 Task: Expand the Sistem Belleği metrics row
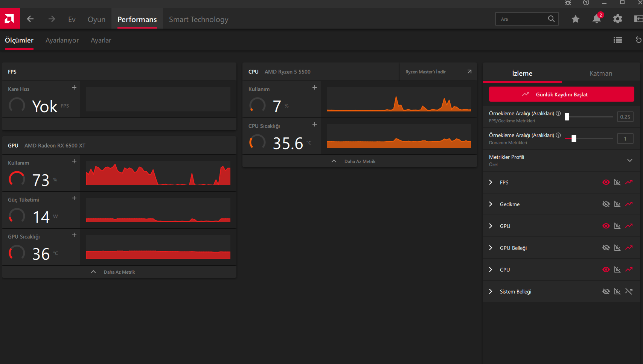pyautogui.click(x=491, y=291)
